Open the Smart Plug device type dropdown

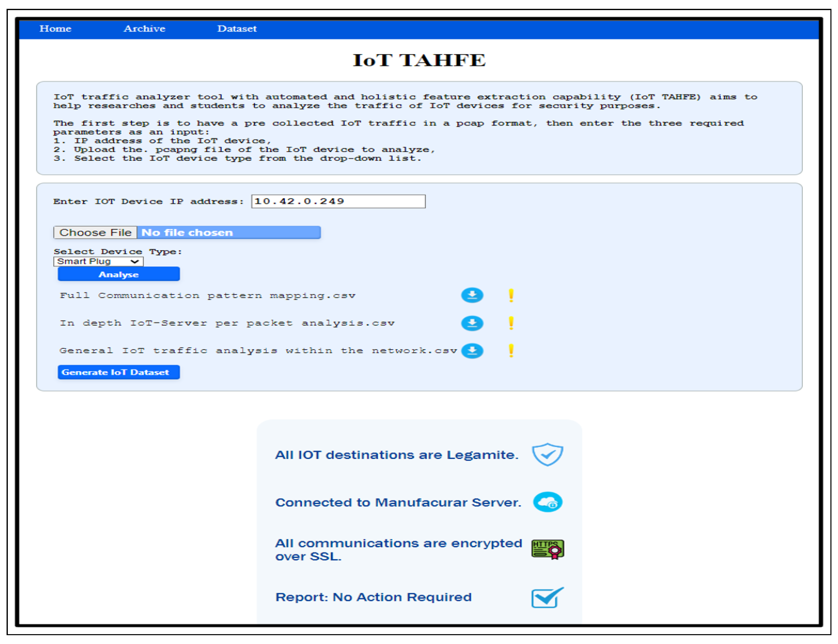click(98, 262)
